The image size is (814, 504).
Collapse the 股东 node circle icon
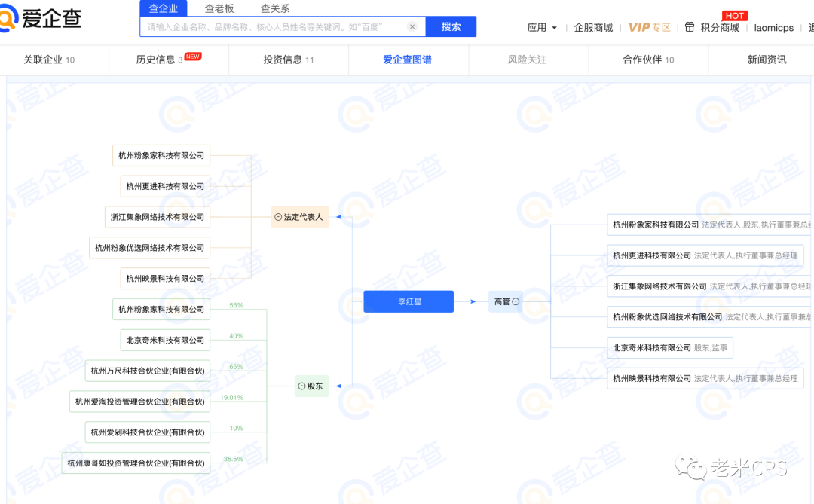tap(301, 386)
